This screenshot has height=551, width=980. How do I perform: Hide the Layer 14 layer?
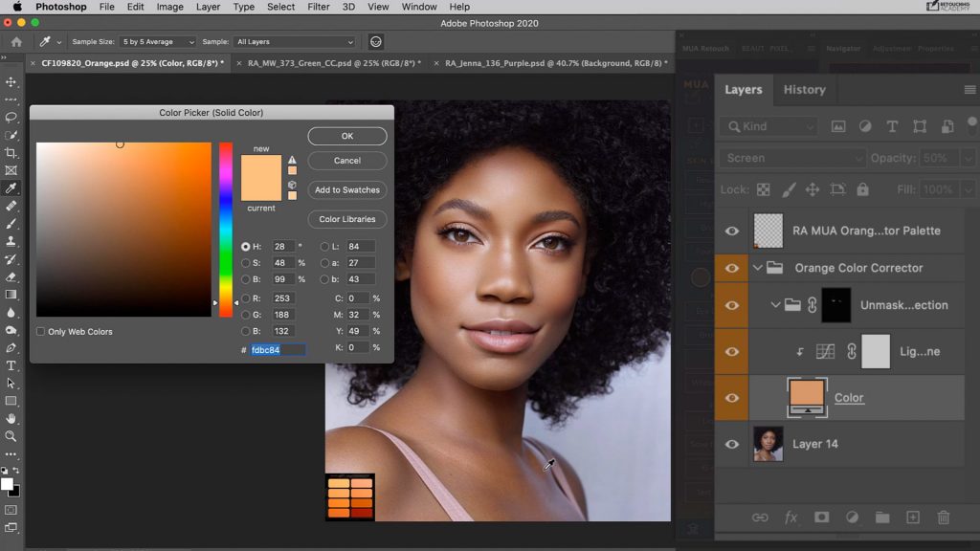click(x=732, y=444)
